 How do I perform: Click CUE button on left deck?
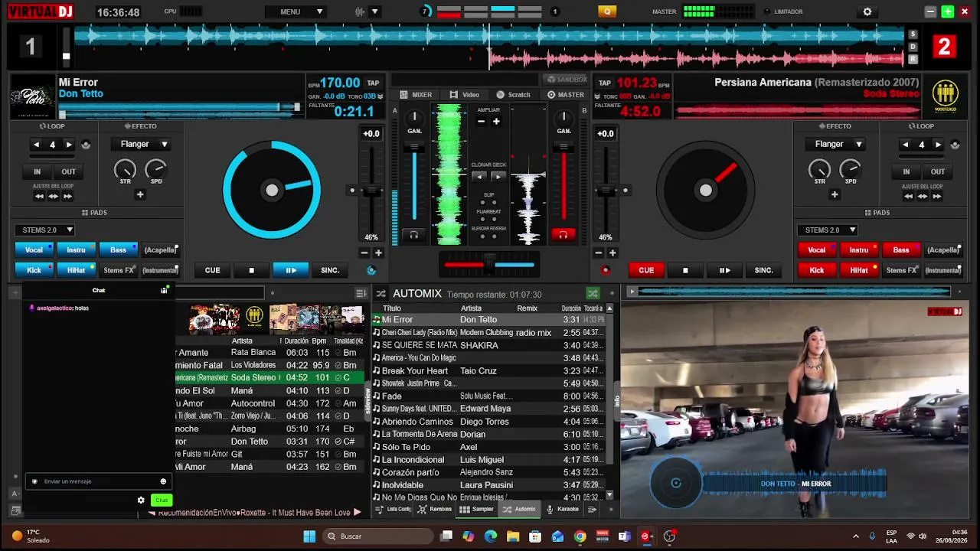[212, 270]
